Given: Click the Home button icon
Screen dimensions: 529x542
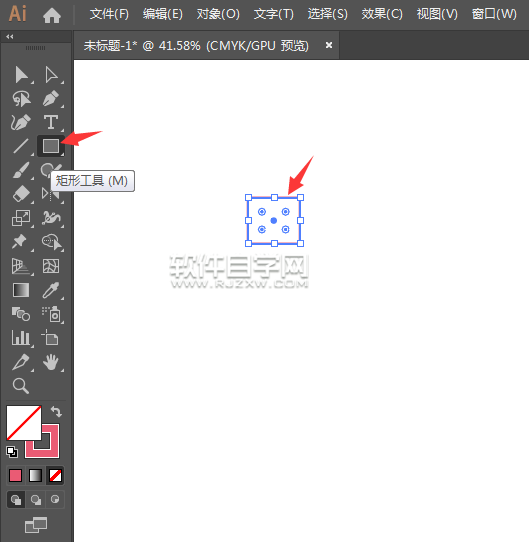Looking at the screenshot, I should coord(52,16).
